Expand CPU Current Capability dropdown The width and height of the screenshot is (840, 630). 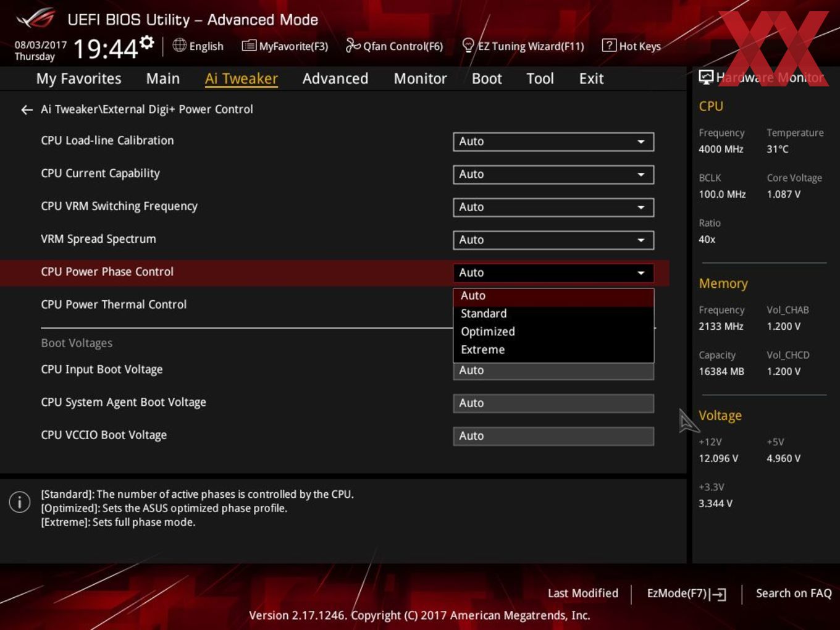(x=553, y=174)
